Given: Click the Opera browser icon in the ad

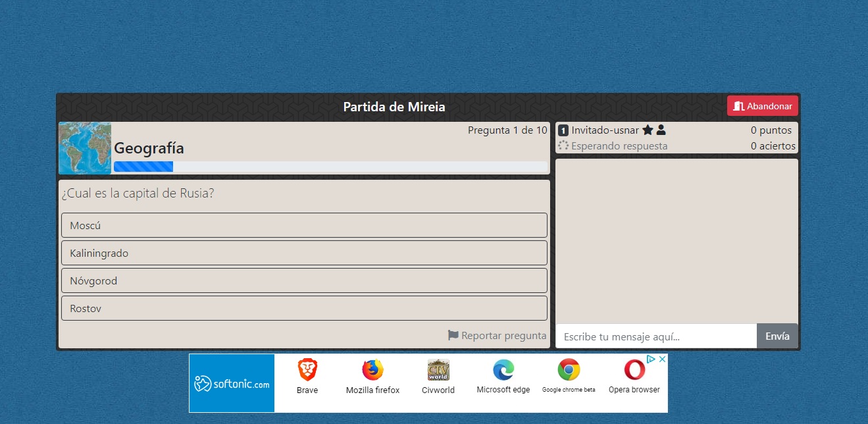Looking at the screenshot, I should pyautogui.click(x=634, y=370).
